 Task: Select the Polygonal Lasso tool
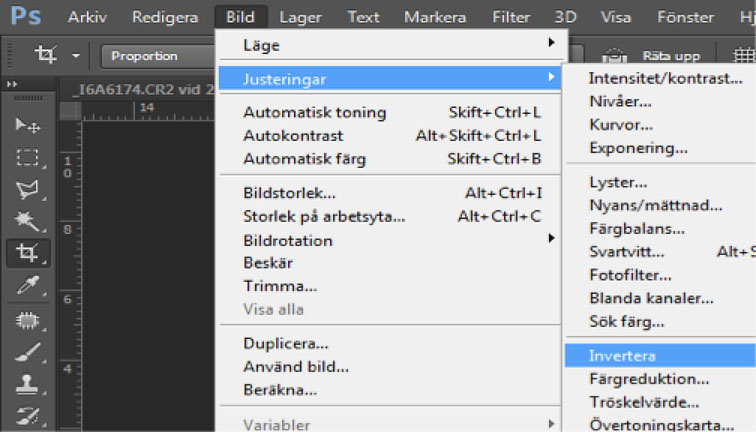27,189
